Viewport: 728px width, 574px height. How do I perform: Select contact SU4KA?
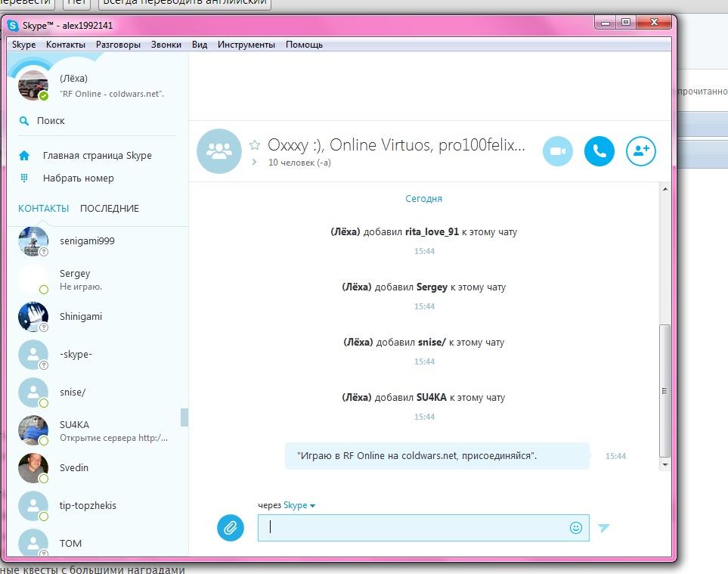click(98, 430)
